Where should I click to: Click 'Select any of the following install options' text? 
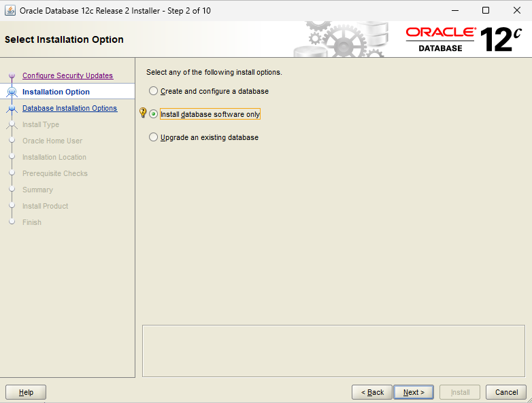(214, 72)
